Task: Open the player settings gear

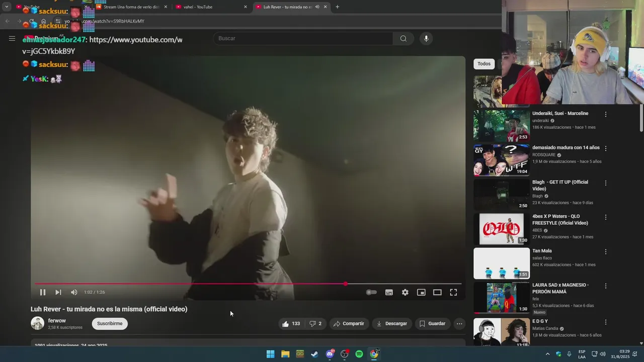Action: point(405,292)
